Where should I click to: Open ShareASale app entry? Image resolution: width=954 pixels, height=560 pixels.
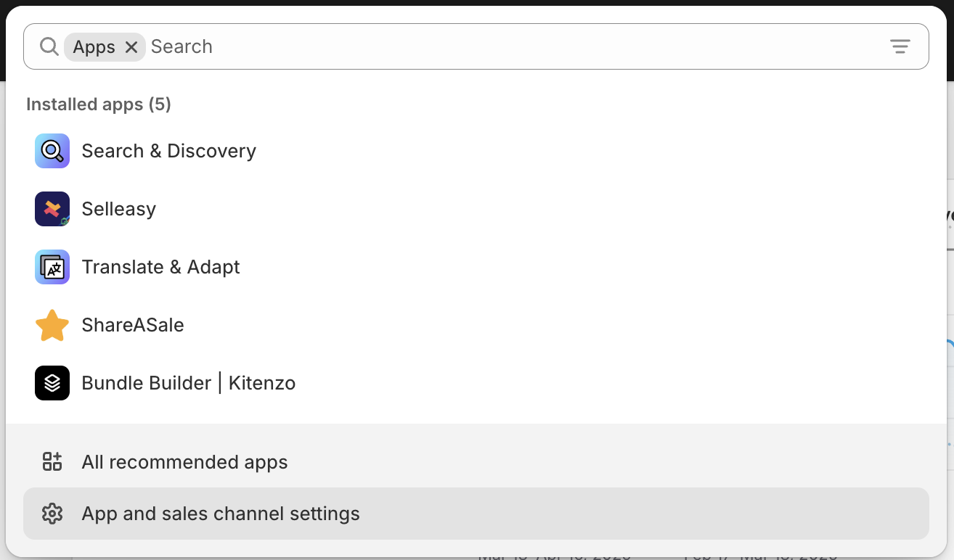click(476, 325)
